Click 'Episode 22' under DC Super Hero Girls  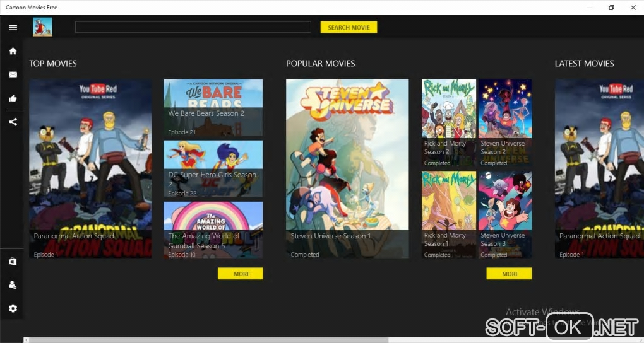point(182,193)
